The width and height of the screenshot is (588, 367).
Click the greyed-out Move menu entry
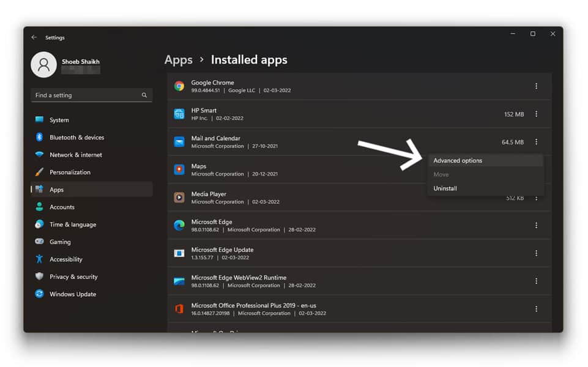[x=486, y=174]
